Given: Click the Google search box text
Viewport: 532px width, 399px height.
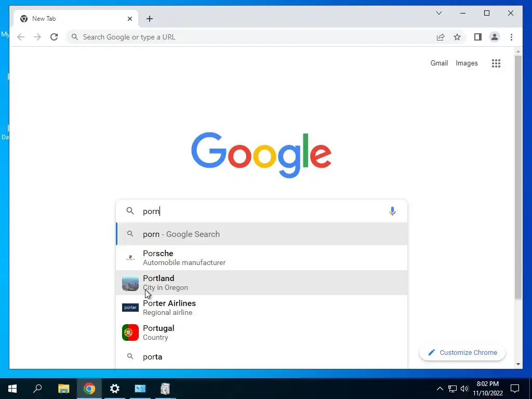Looking at the screenshot, I should pos(261,211).
